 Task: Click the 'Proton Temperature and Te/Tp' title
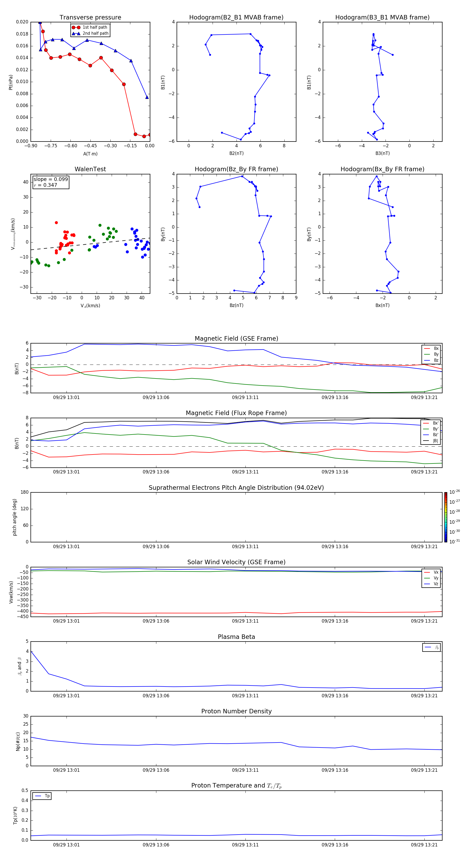236,786
